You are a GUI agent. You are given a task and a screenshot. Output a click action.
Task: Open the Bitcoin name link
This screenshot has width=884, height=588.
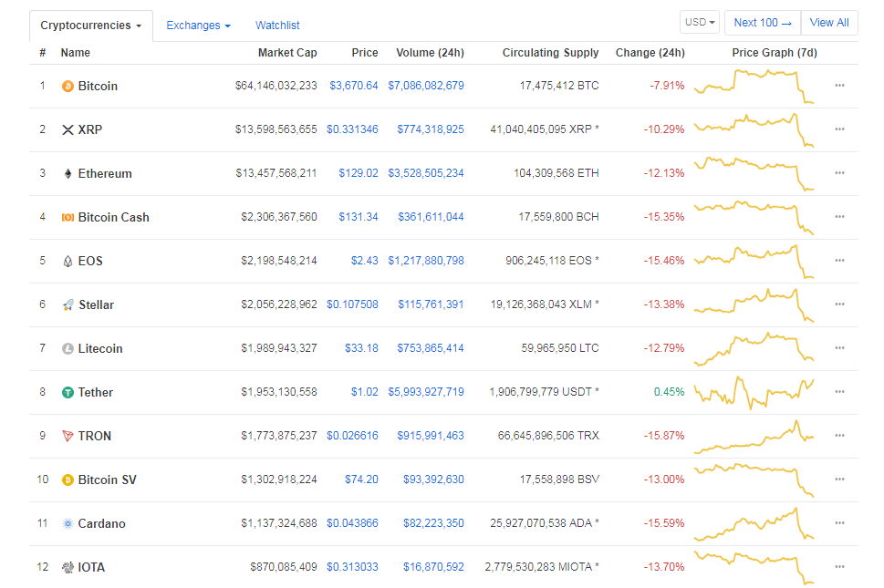tap(98, 87)
